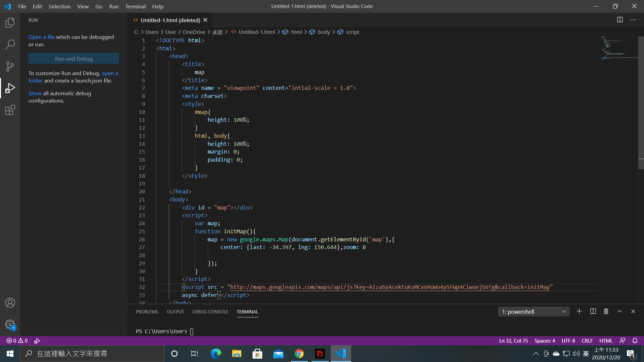644x362 pixels.
Task: Select the TERMINAL panel tab
Action: point(247,312)
